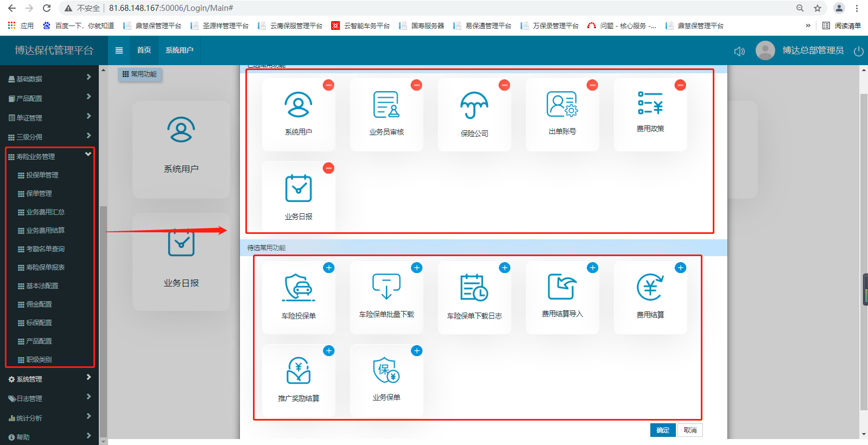The image size is (868, 445).
Task: Open 保单管理 in sidebar
Action: 39,194
